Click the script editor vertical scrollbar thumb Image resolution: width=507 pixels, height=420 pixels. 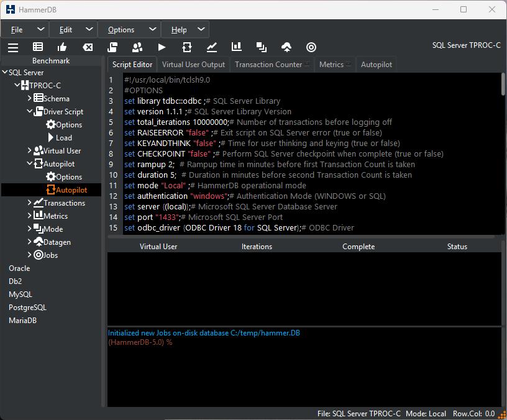(x=503, y=84)
